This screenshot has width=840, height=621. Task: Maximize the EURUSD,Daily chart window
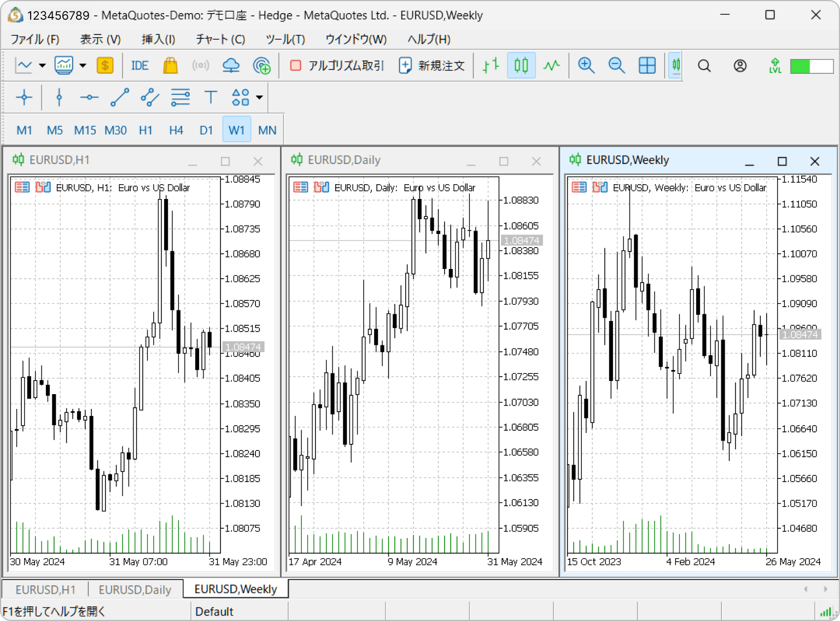pos(504,161)
